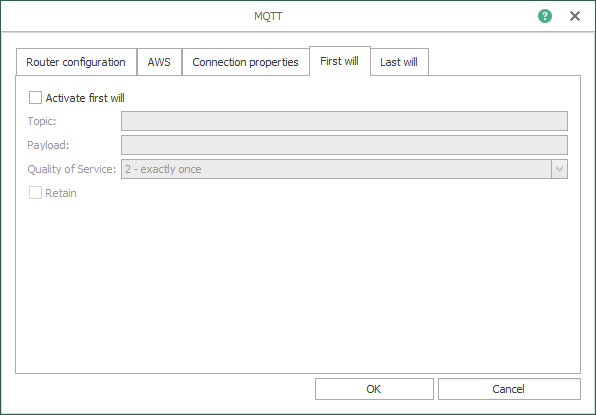Click the MQTT title bar text
The height and width of the screenshot is (415, 596).
(268, 16)
